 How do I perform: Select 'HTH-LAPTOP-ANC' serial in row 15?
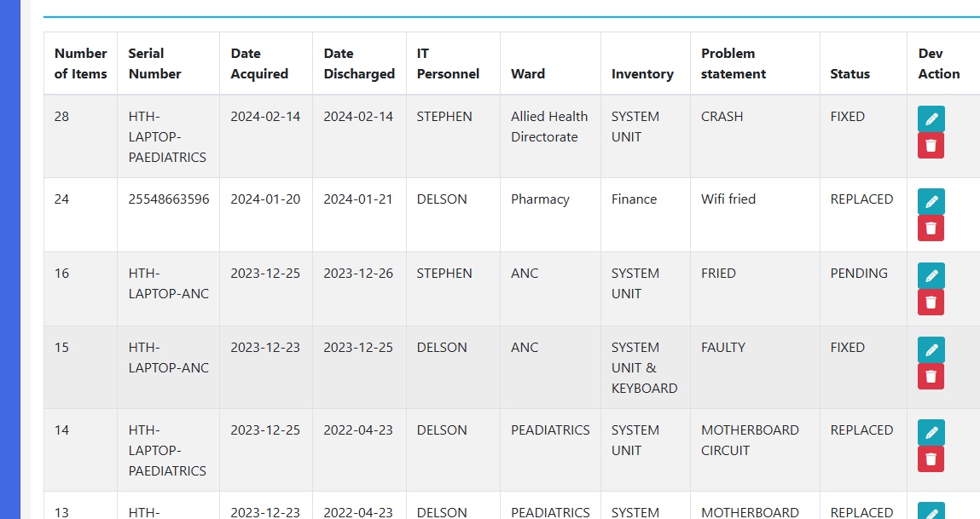point(169,357)
